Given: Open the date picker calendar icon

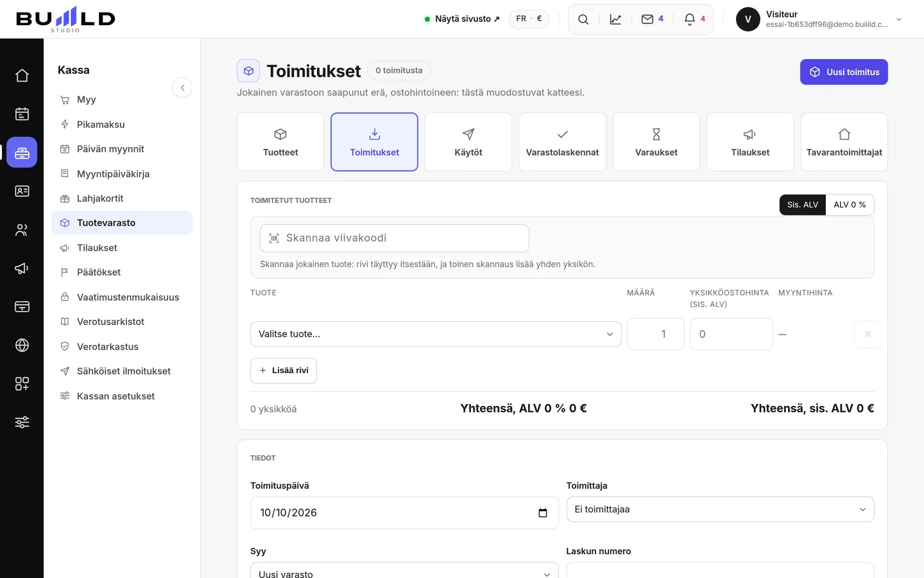Looking at the screenshot, I should click(543, 512).
